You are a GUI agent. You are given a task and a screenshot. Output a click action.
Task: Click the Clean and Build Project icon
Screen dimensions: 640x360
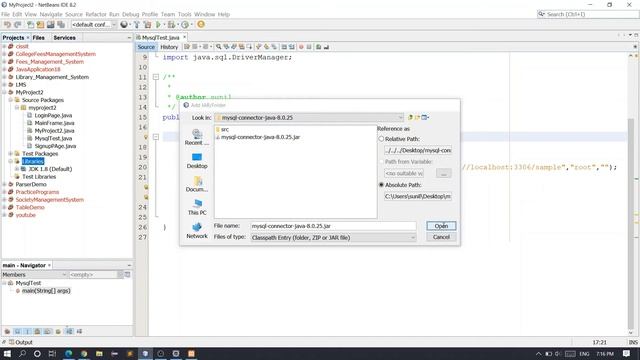pos(147,24)
